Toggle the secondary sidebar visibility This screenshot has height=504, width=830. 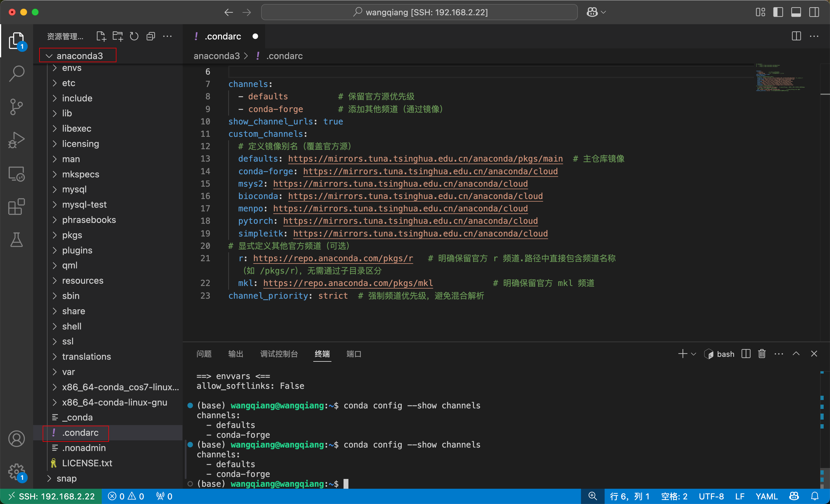click(x=814, y=12)
